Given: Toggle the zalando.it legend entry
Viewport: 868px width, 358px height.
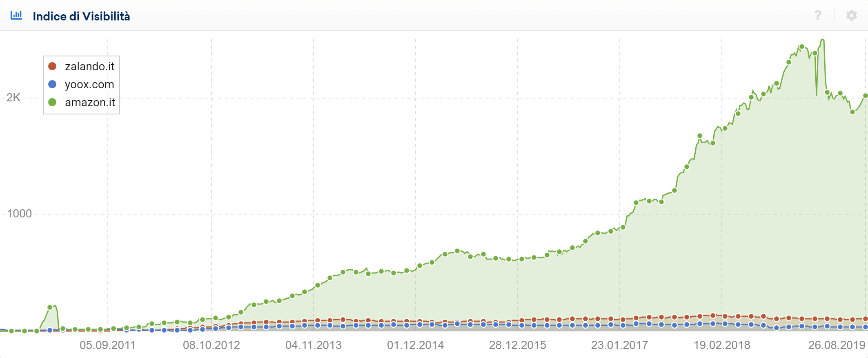Looking at the screenshot, I should point(82,66).
